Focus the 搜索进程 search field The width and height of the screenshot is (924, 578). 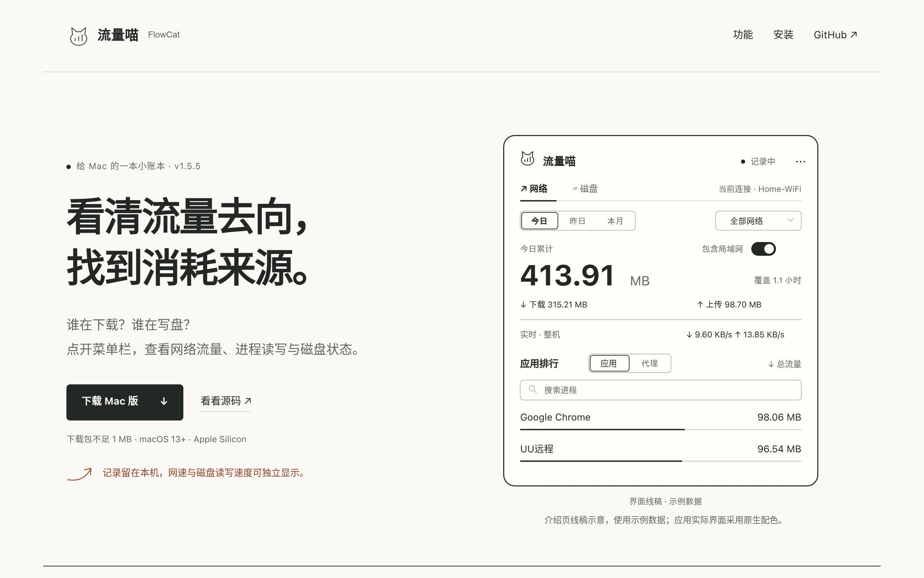click(x=661, y=390)
